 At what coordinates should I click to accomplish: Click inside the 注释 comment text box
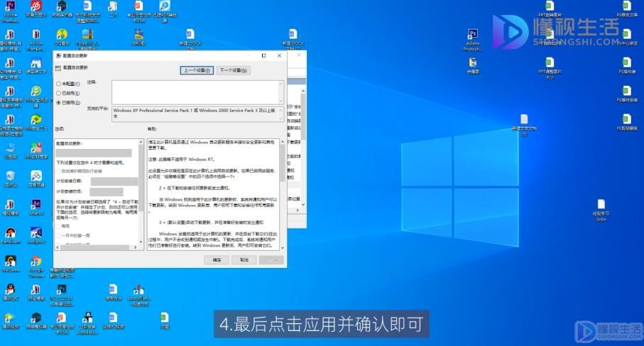(x=197, y=92)
